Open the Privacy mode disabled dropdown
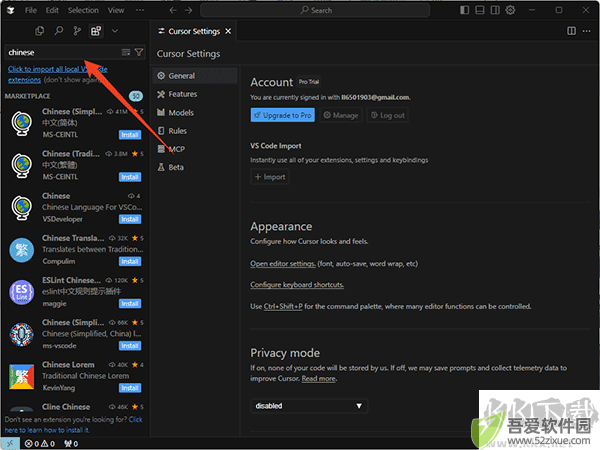This screenshot has width=600, height=450. pos(309,406)
